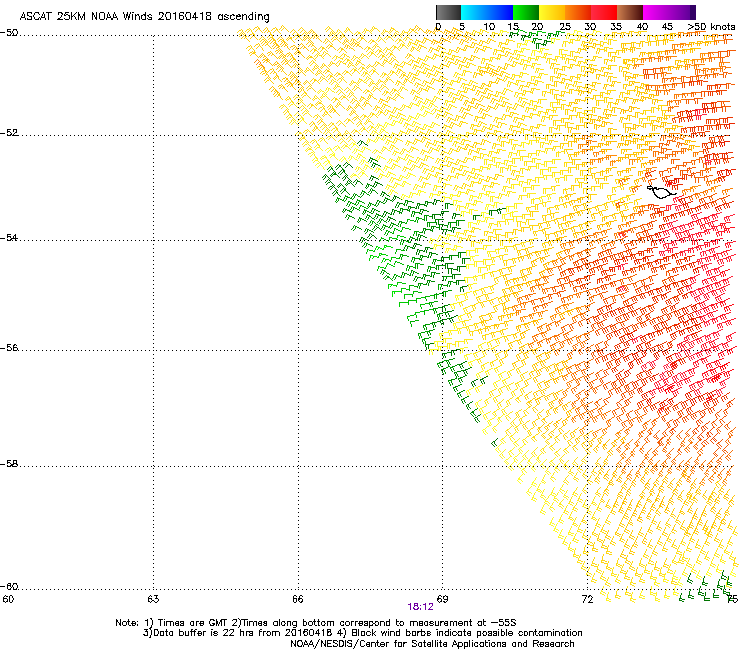Click the legend label '25'

[x=565, y=27]
